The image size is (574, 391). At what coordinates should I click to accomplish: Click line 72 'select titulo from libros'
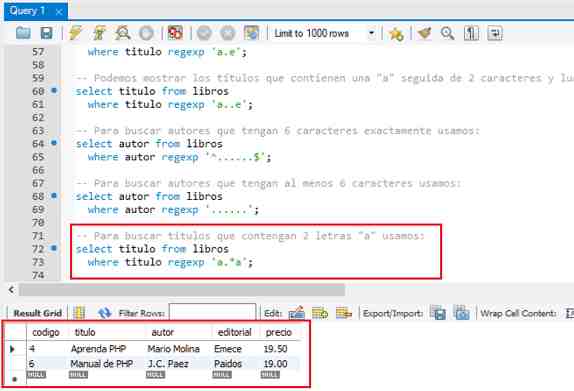click(x=152, y=249)
